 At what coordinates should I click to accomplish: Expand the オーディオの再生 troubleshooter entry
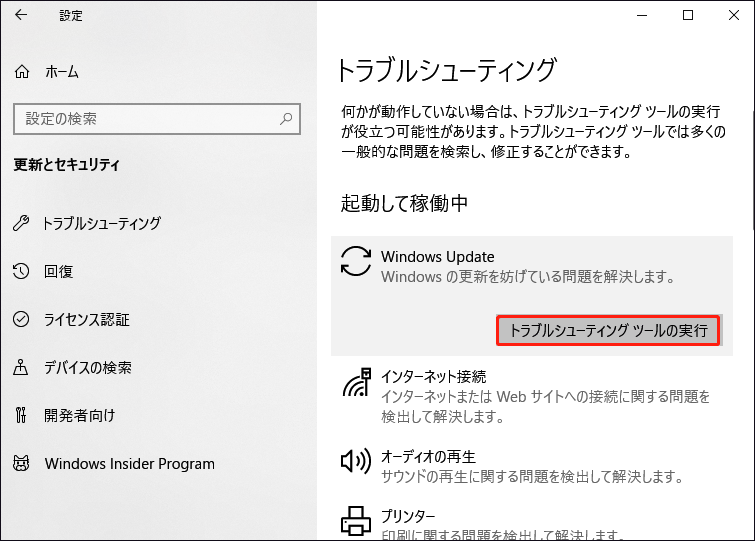click(530, 464)
